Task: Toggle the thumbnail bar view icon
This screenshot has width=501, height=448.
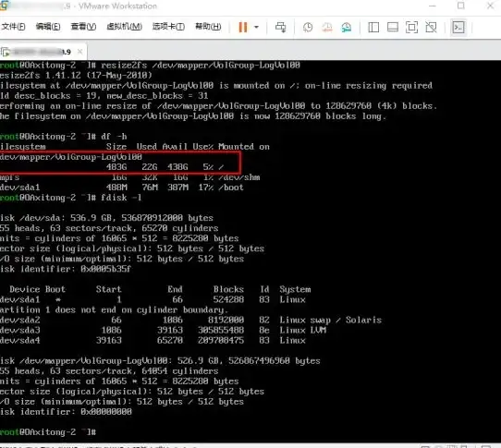Action: (392, 27)
